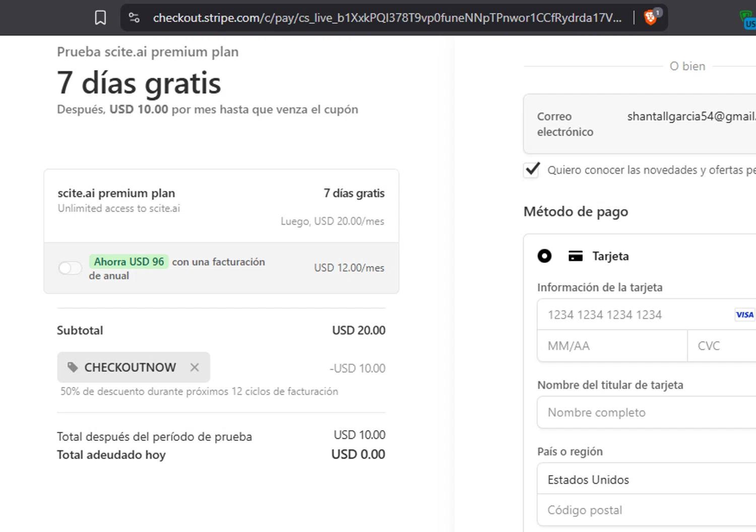The height and width of the screenshot is (532, 756).
Task: Click Total después del período de prueba amount
Action: (x=359, y=435)
